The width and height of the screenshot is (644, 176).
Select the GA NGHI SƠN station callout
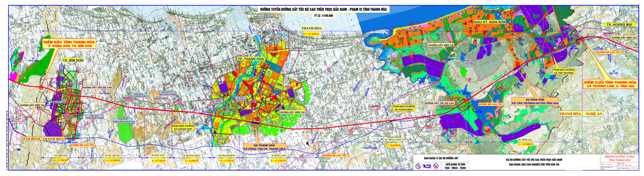535,101
